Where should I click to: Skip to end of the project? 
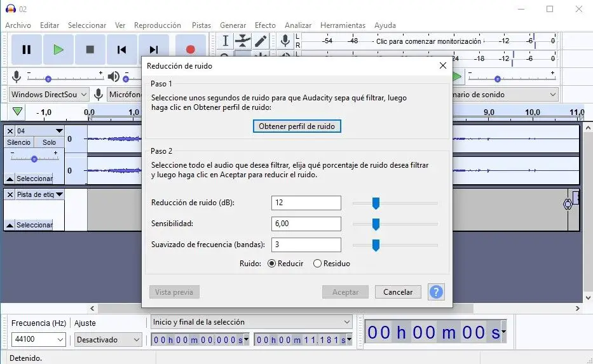(x=154, y=50)
